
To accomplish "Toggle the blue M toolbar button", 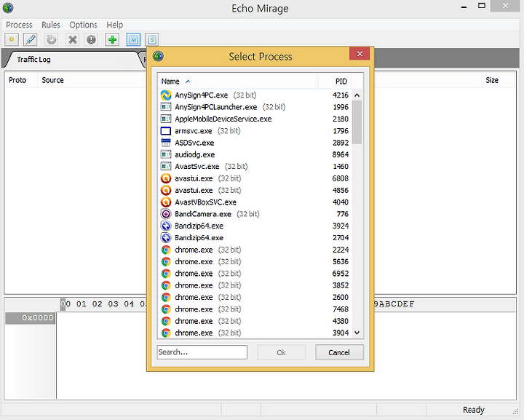I will 133,40.
